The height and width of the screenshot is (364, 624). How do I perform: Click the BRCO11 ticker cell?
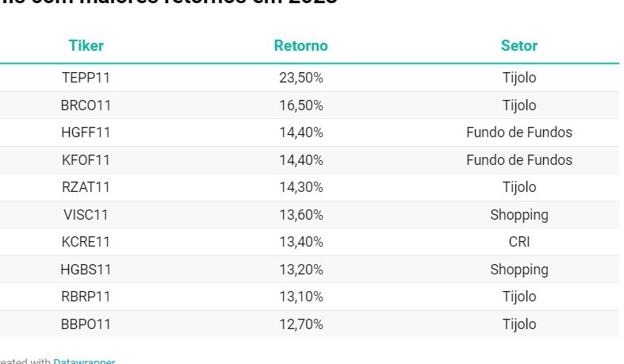86,105
